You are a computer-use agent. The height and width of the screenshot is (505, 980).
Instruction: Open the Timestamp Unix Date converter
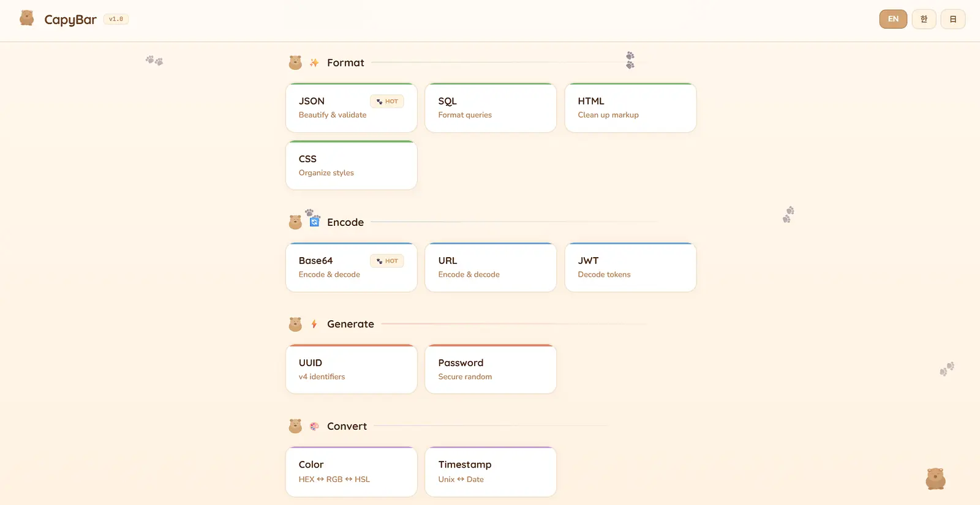pyautogui.click(x=491, y=472)
